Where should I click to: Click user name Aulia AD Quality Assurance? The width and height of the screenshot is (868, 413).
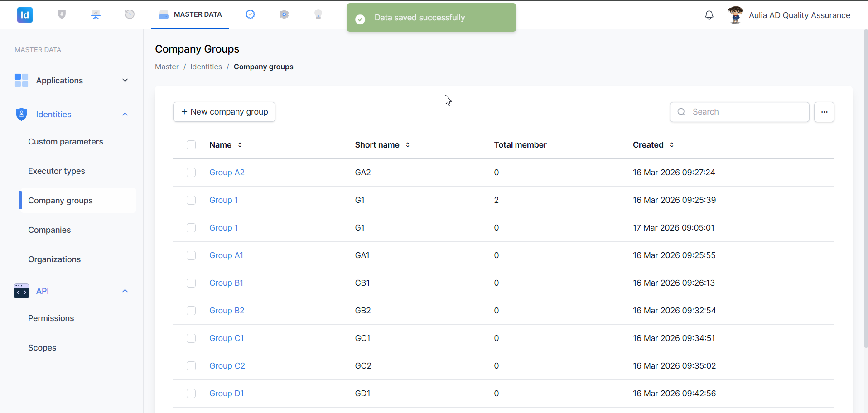(x=800, y=15)
